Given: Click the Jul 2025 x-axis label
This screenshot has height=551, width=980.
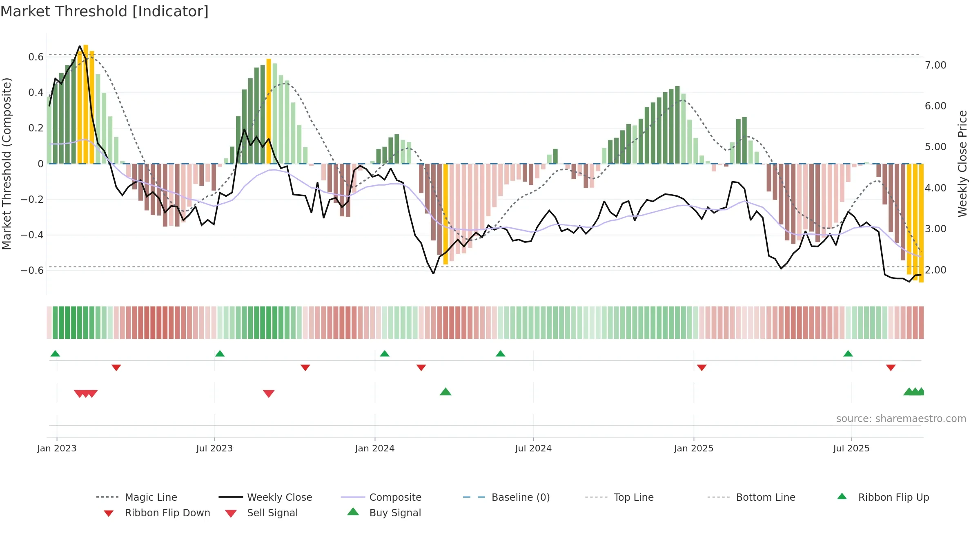Looking at the screenshot, I should [x=851, y=448].
